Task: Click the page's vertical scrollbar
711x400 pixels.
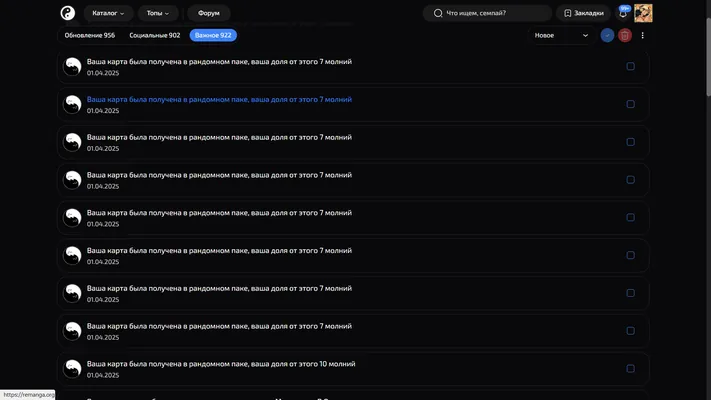Action: pyautogui.click(x=708, y=57)
